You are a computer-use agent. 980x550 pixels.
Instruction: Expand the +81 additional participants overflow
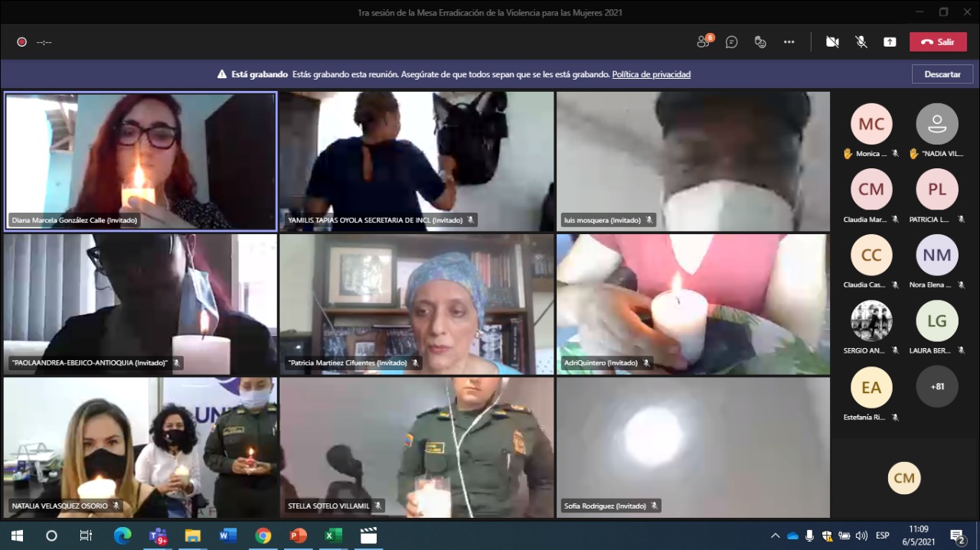(x=936, y=386)
